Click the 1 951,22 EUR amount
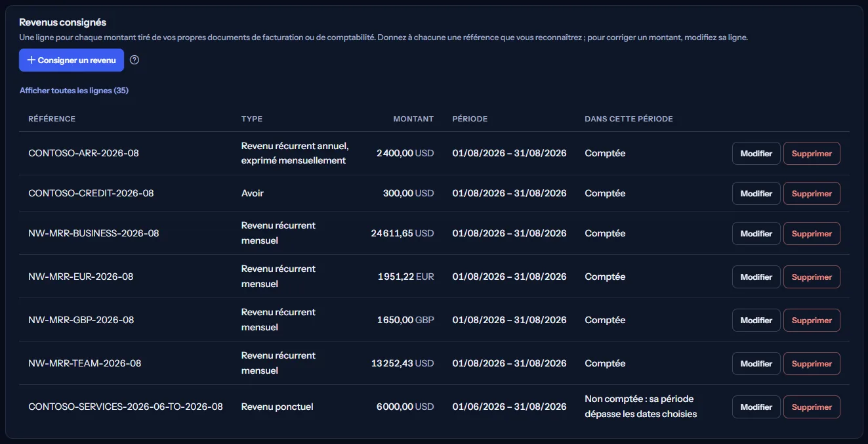The width and height of the screenshot is (868, 444). (406, 277)
